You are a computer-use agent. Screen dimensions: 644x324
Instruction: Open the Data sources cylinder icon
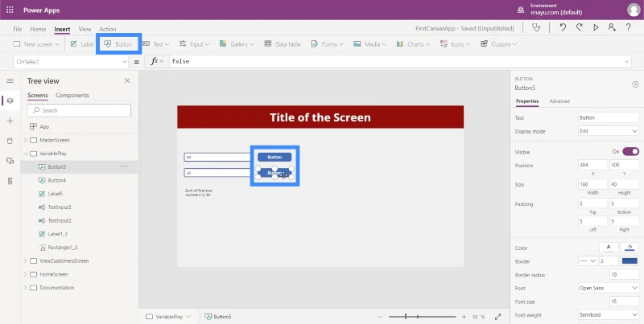(10, 141)
